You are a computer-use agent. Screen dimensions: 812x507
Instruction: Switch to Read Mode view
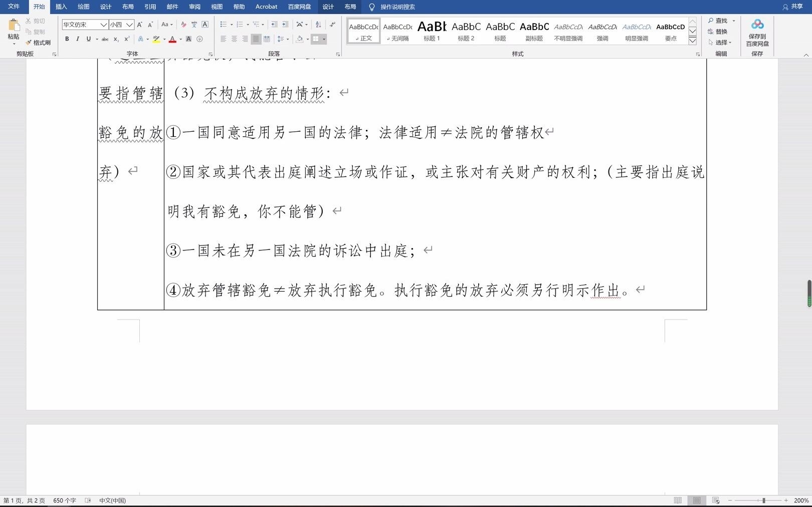pos(678,500)
